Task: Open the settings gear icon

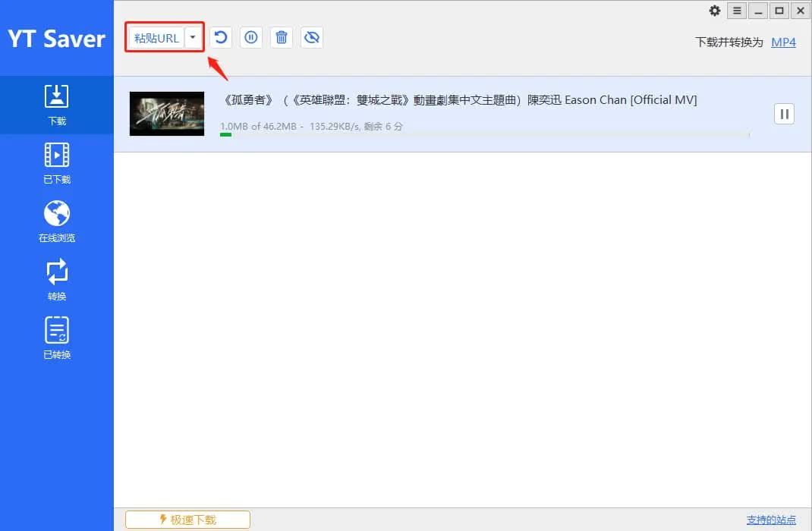Action: click(715, 11)
